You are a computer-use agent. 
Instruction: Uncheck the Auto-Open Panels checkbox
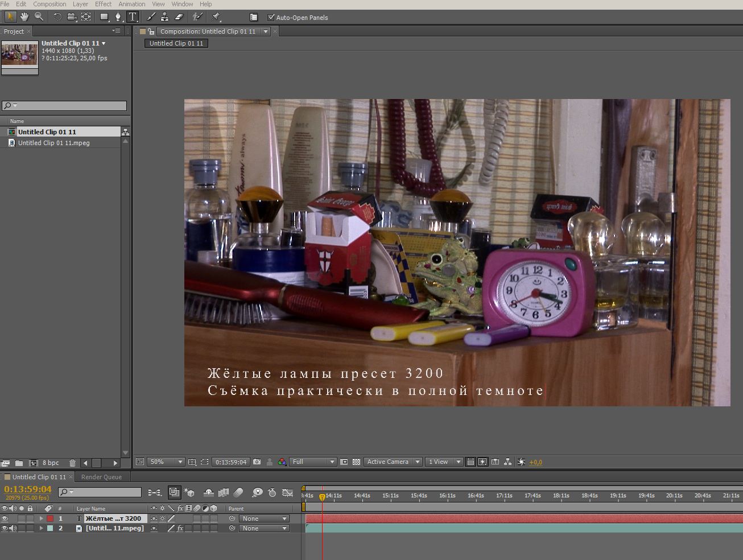point(271,18)
